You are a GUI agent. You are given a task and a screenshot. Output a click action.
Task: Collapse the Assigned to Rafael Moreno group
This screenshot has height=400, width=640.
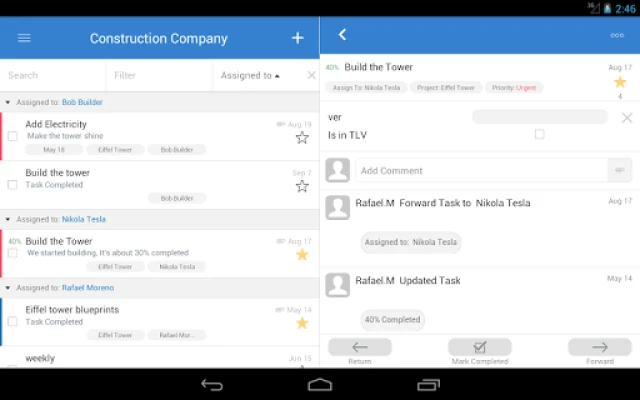[8, 288]
